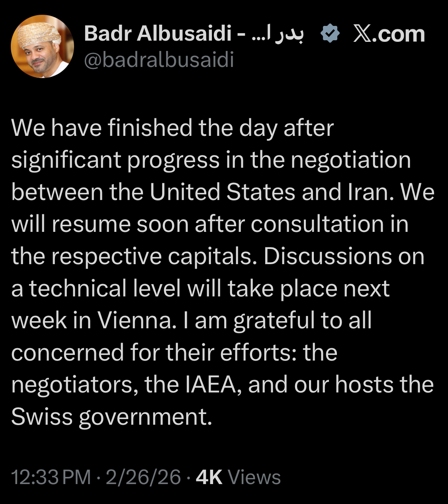Open the 4K Views count
The height and width of the screenshot is (504, 448).
(x=238, y=477)
